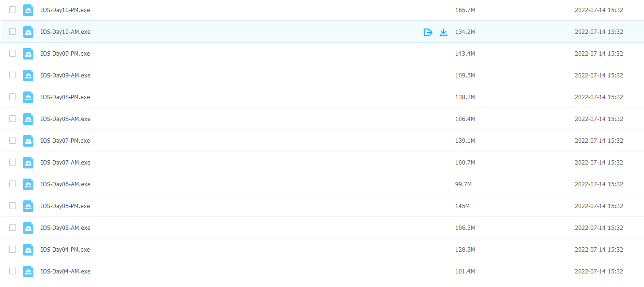
Task: Click the file icon of IOS-Day09-AM.exe
Action: 29,76
